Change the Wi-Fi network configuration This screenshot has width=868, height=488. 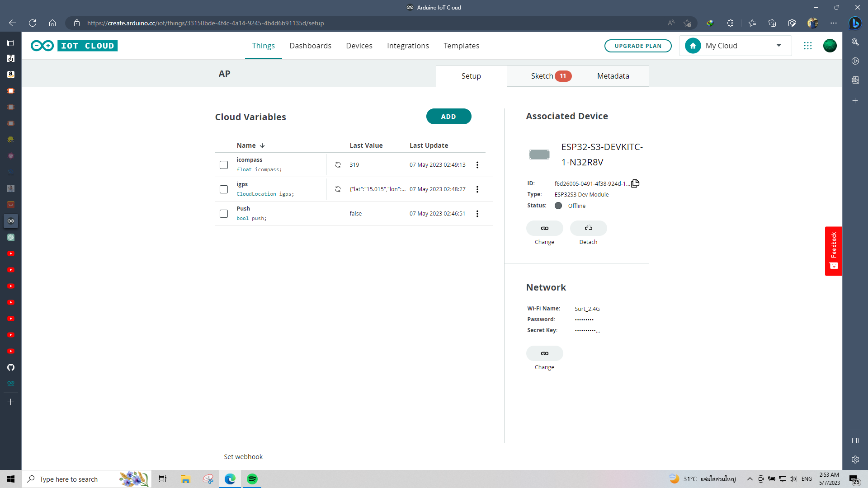pos(544,353)
